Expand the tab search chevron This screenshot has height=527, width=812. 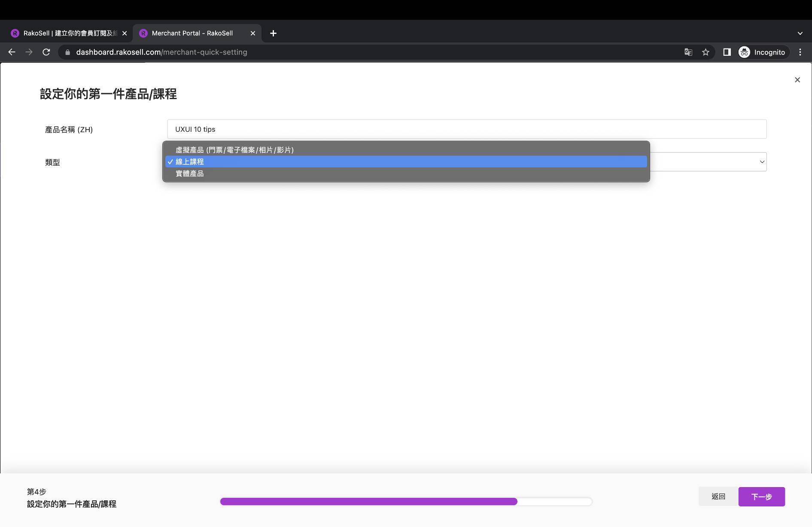(x=800, y=33)
